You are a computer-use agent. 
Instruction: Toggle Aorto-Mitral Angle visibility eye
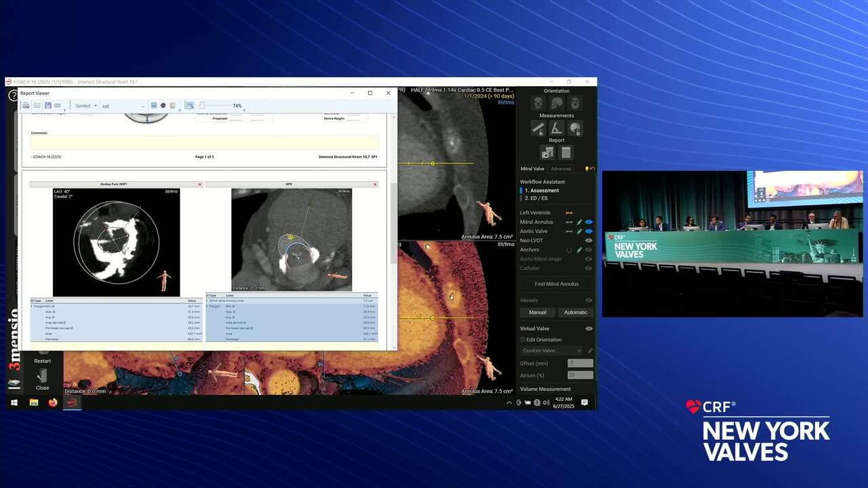pyautogui.click(x=589, y=259)
